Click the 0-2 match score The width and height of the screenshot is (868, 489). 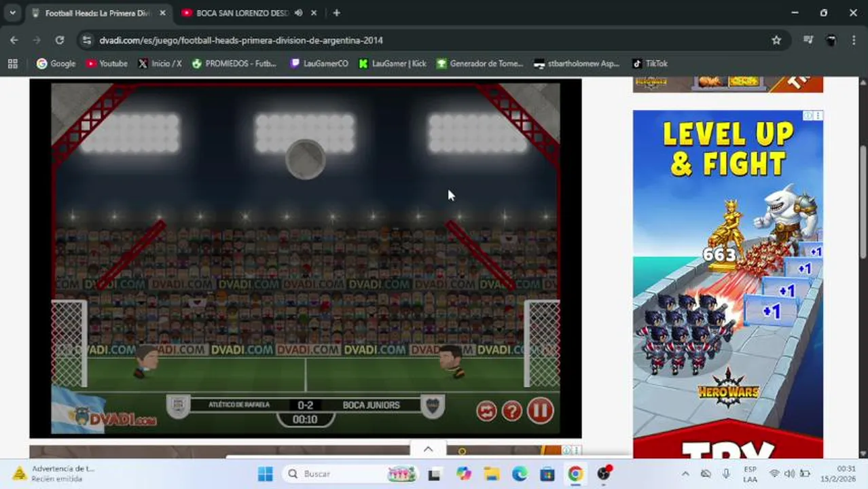[x=305, y=405]
